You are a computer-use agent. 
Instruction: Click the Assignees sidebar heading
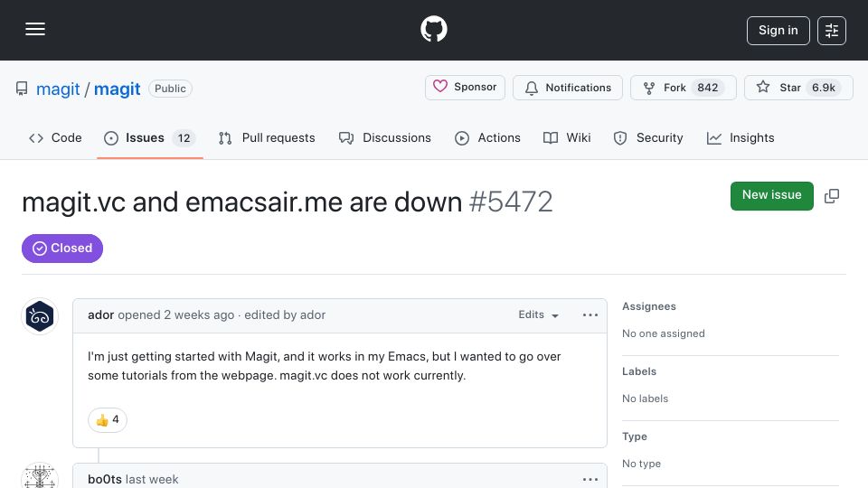click(649, 306)
